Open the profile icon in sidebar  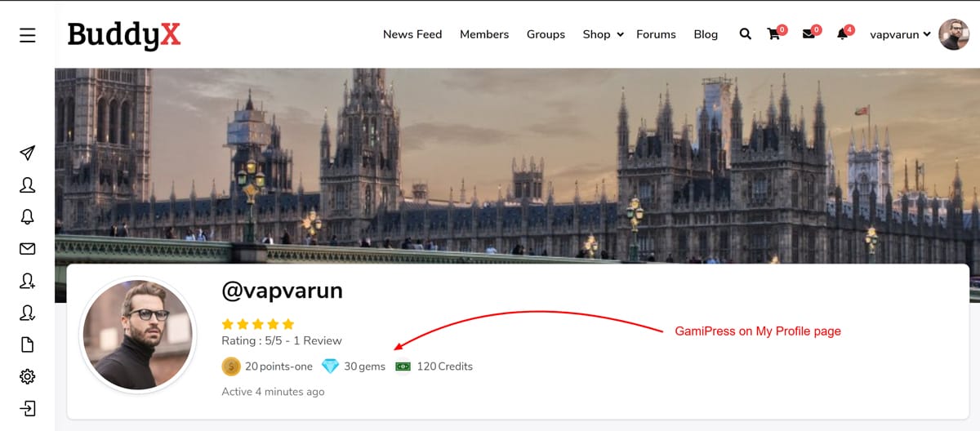pos(27,185)
